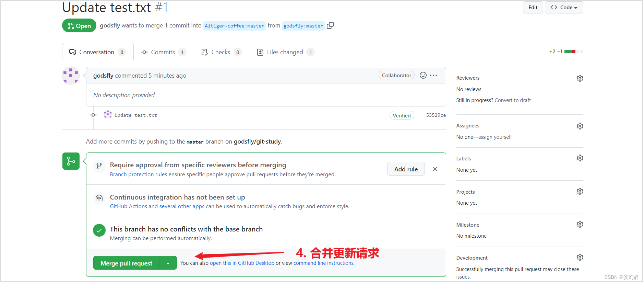Add emoji reaction to godsfly comment
The width and height of the screenshot is (644, 283).
[x=423, y=75]
